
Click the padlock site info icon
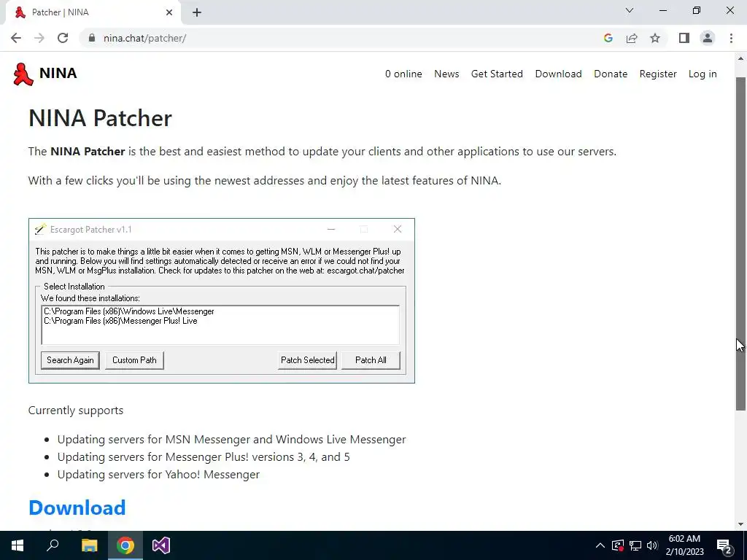point(92,38)
